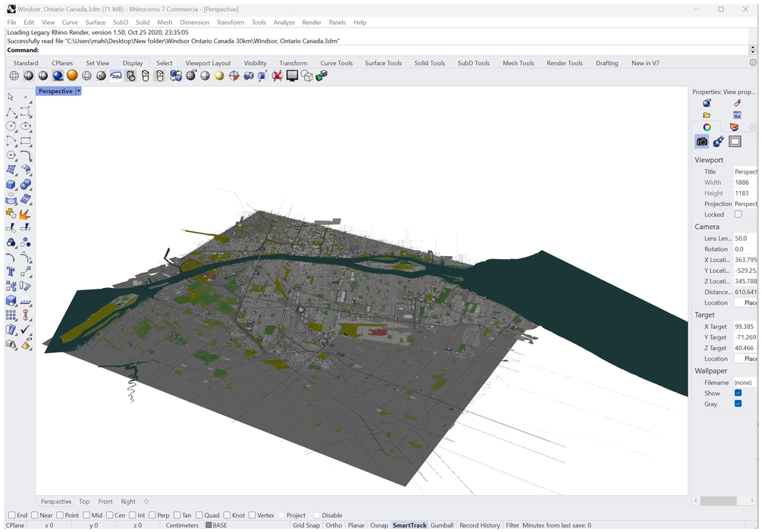Open the camera view properties icon

tap(701, 142)
